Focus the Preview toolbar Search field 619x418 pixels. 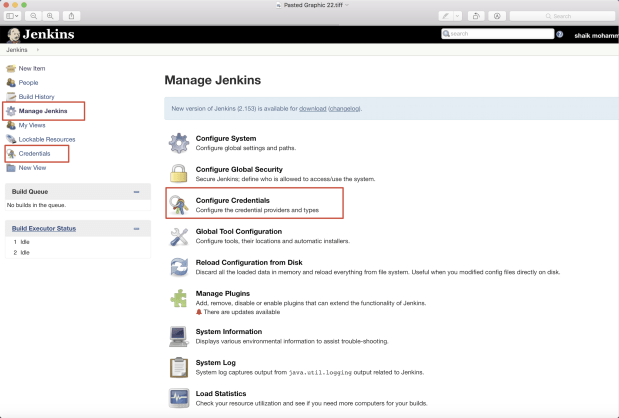(562, 16)
